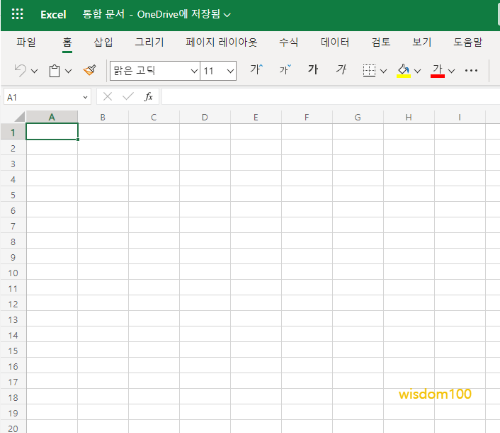Image resolution: width=500 pixels, height=433 pixels.
Task: Select row 15 header
Action: (13, 350)
